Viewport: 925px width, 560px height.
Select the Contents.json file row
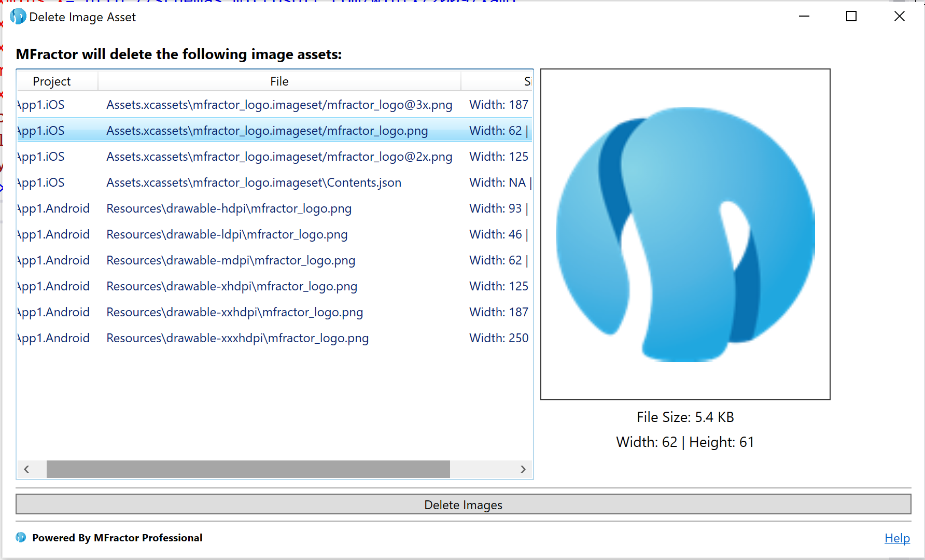coord(275,183)
